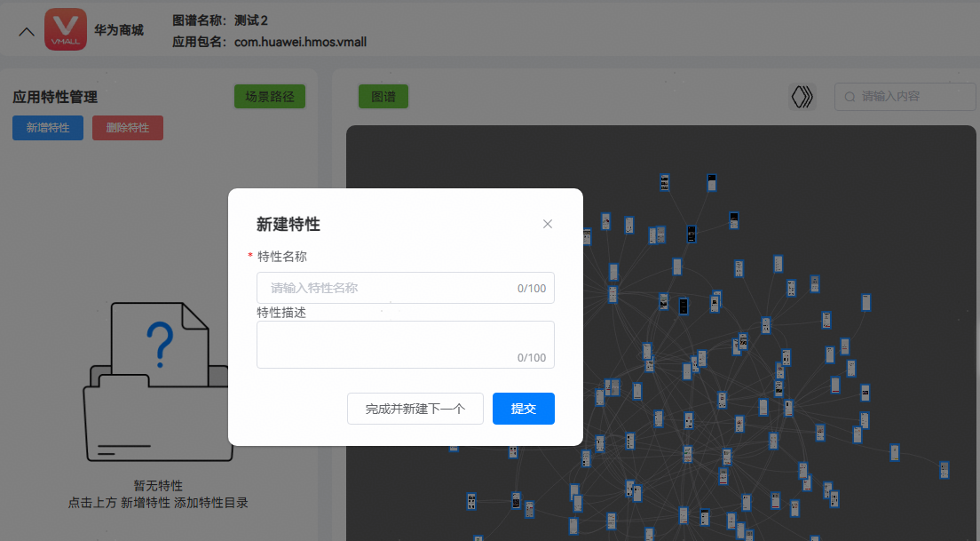Click the stacked-layers icon beside the search box
980x541 pixels.
(x=802, y=97)
